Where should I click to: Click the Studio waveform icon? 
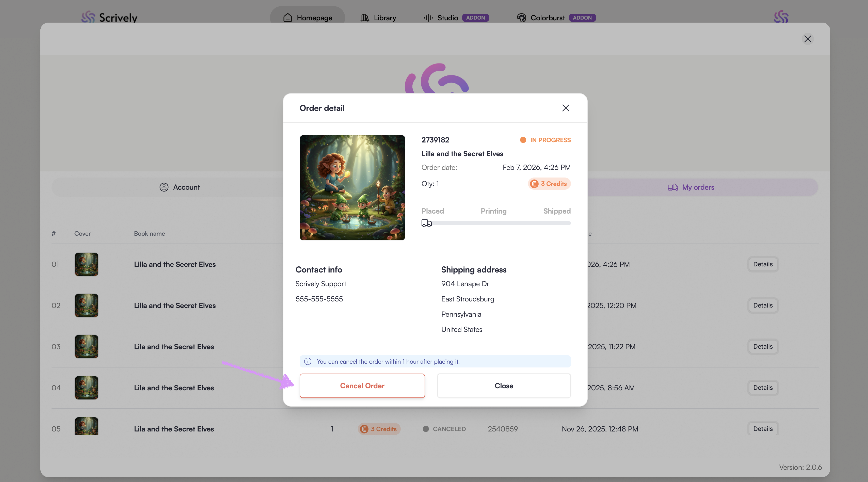click(x=428, y=18)
